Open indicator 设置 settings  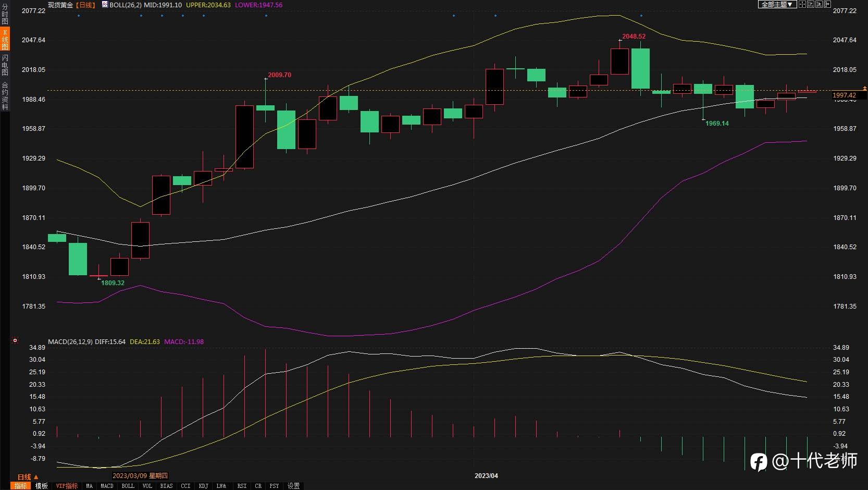click(294, 486)
